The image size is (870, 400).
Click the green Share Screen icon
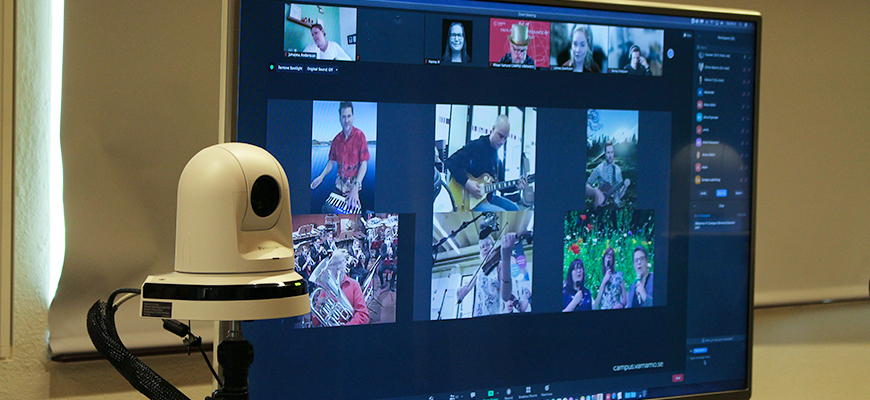(x=491, y=393)
